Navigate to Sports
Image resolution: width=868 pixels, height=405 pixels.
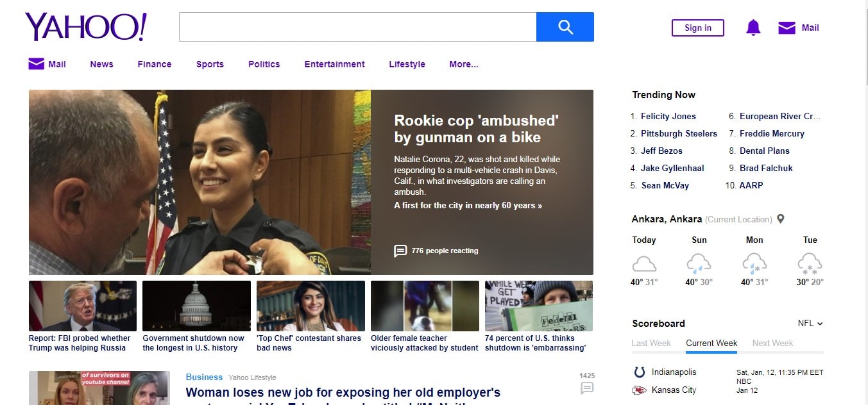pos(210,64)
